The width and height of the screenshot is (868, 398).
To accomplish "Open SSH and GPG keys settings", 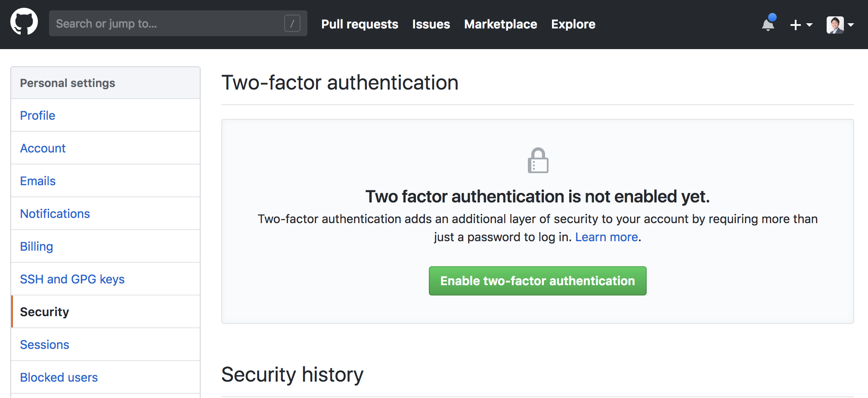I will tap(72, 279).
